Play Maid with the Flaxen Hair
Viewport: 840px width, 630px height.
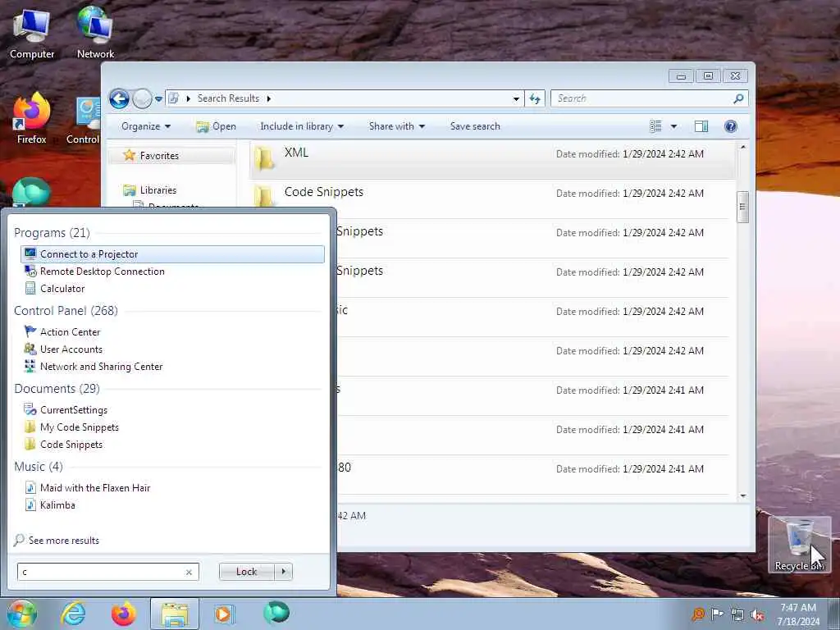(x=172, y=487)
